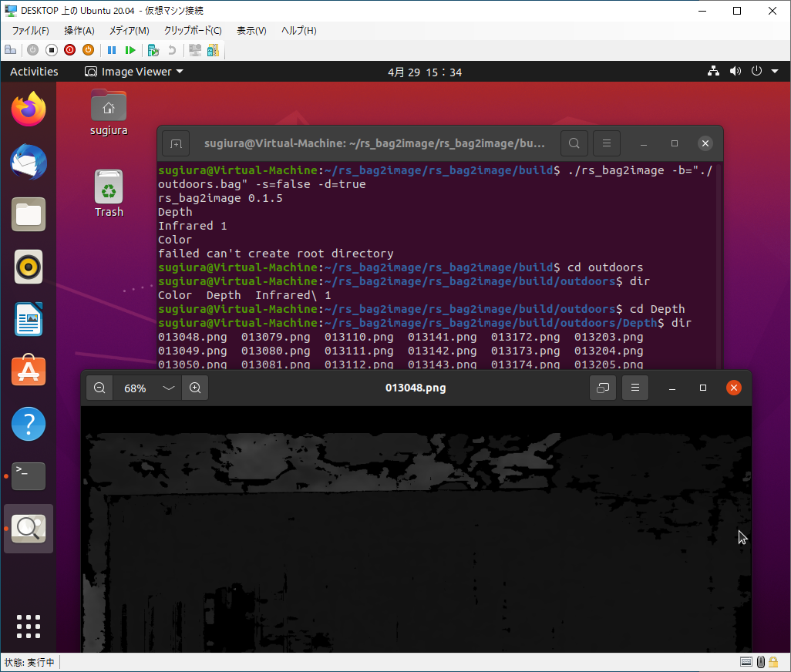Expand the system menu chevron in top bar
The height and width of the screenshot is (672, 791).
click(x=775, y=71)
